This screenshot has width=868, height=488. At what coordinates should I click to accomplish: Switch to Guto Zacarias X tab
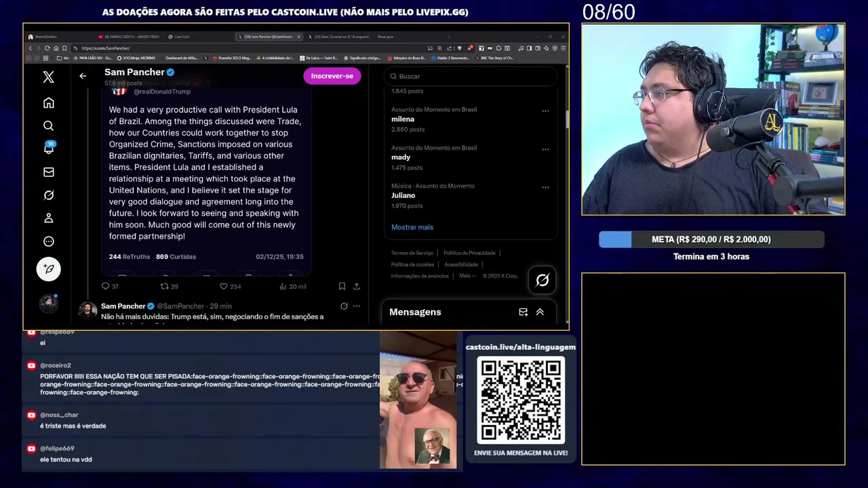click(339, 37)
